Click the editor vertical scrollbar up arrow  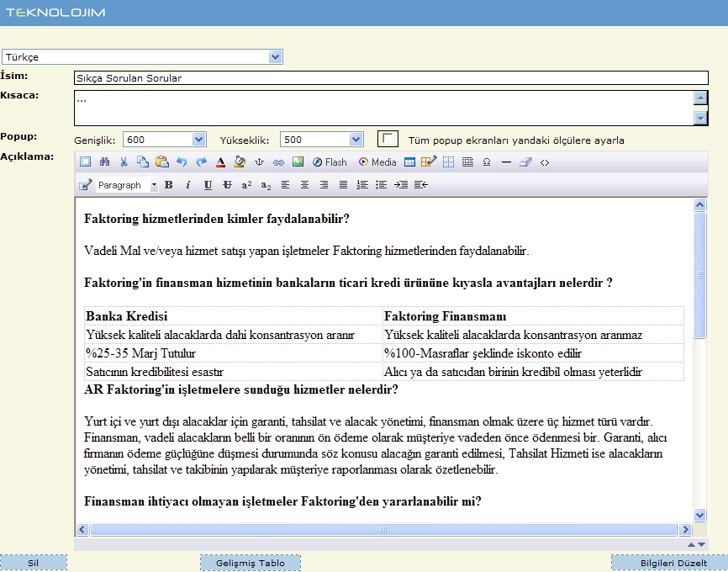[x=699, y=204]
